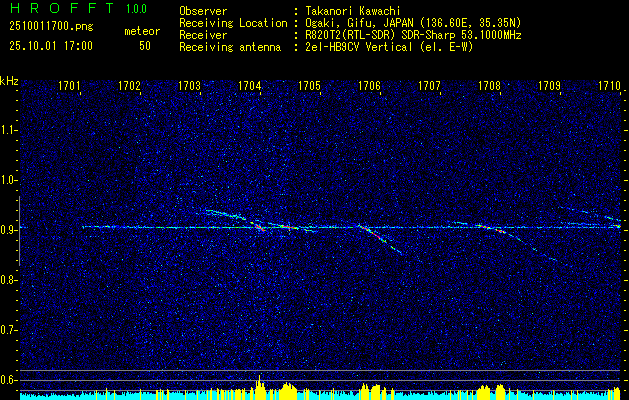629x400 pixels.
Task: Click the 1710 time marker
Action: tap(609, 85)
